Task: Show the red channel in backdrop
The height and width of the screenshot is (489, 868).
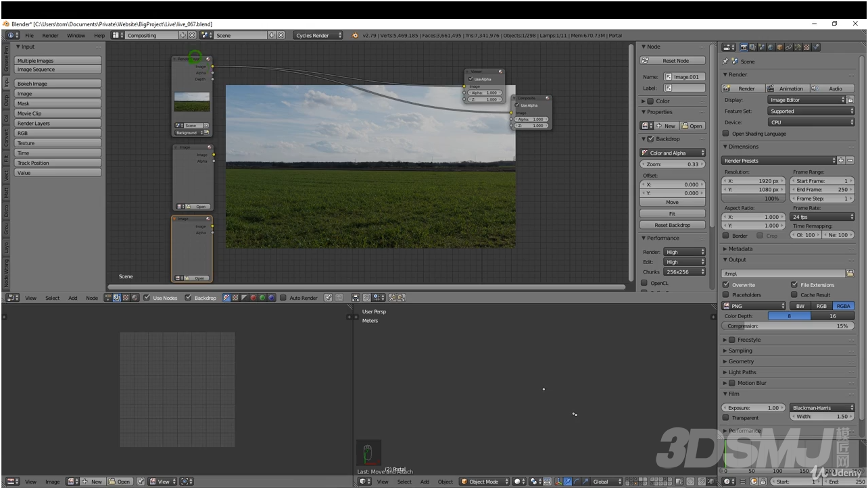Action: [x=254, y=298]
